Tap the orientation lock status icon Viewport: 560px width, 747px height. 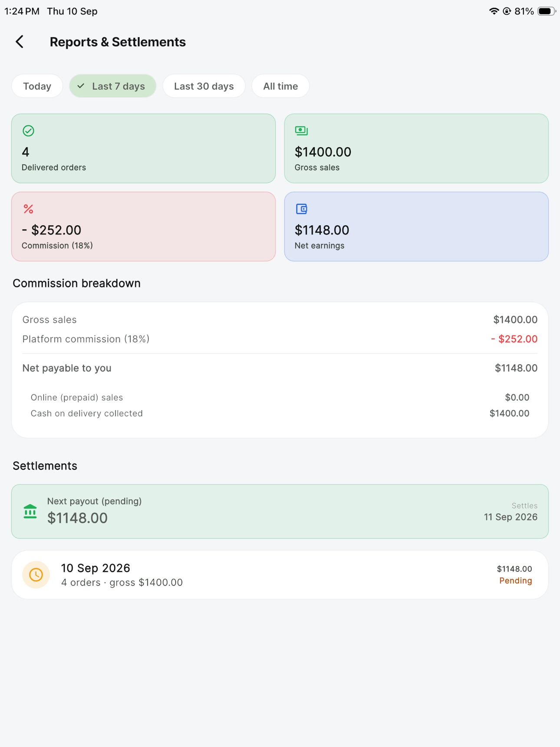(x=507, y=11)
